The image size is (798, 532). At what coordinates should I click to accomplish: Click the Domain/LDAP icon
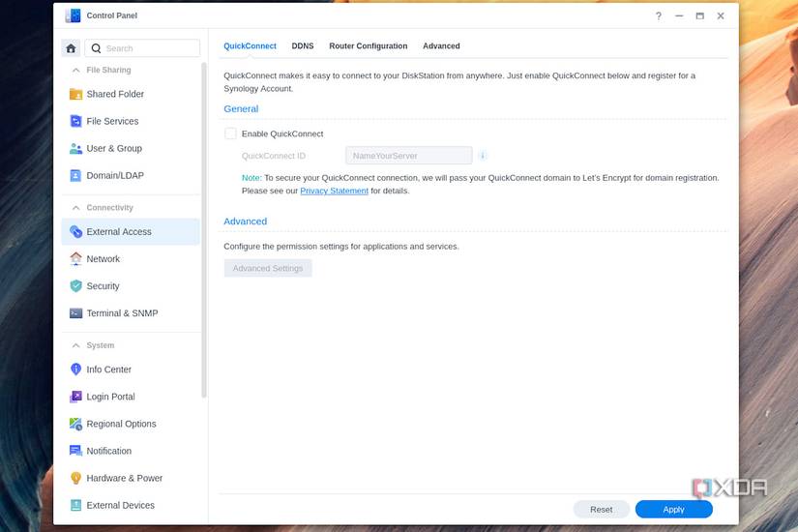coord(75,176)
